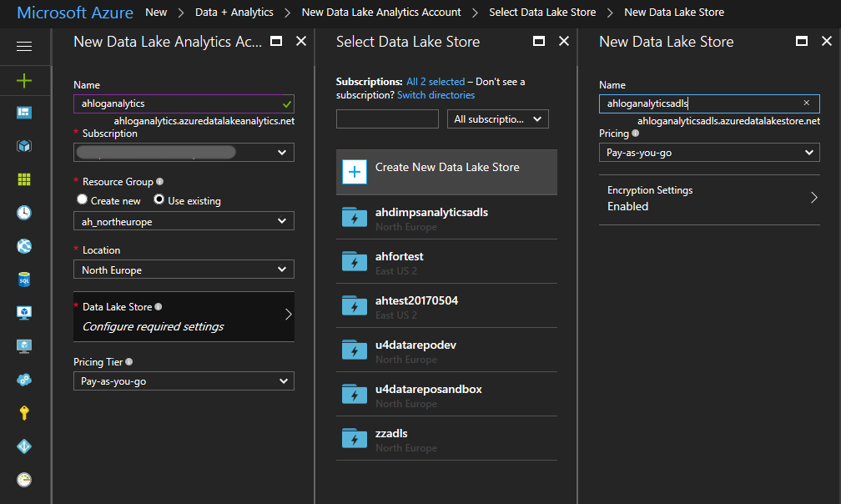Viewport: 841px width, 504px height.
Task: Show info tooltip for Resource Group
Action: (160, 182)
